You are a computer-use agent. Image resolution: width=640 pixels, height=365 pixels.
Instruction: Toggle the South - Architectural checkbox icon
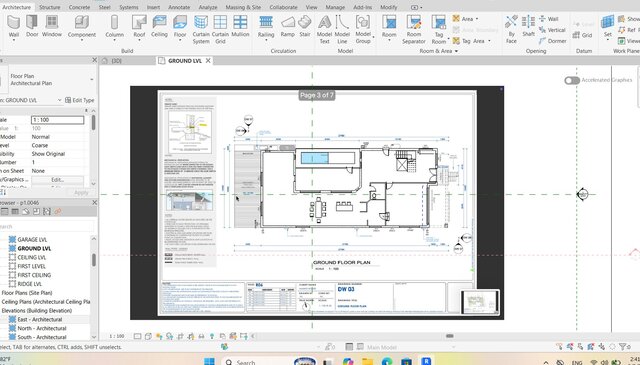coord(12,337)
